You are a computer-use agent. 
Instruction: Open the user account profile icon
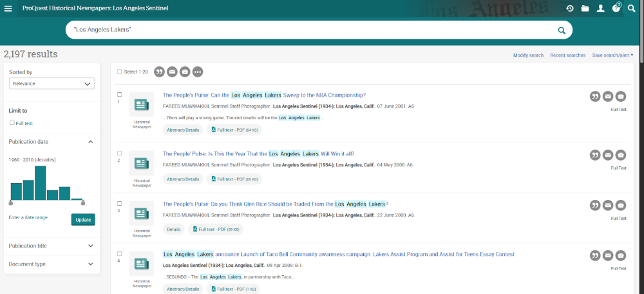tap(600, 8)
